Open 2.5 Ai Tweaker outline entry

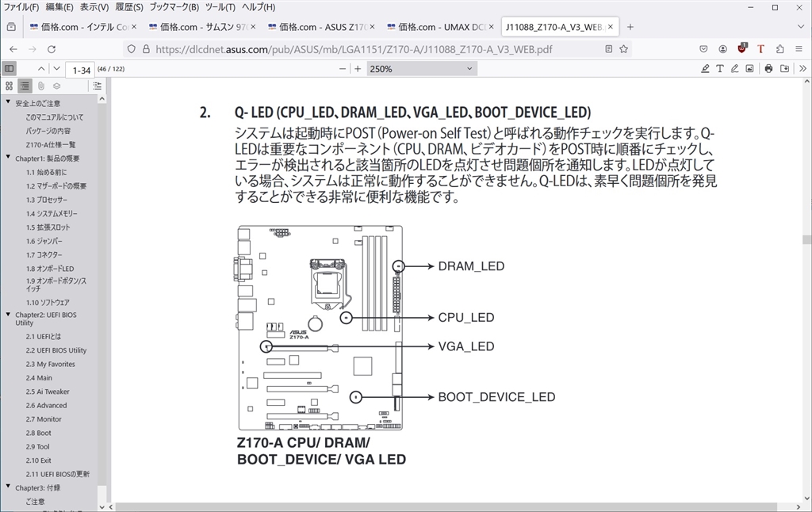pos(48,392)
